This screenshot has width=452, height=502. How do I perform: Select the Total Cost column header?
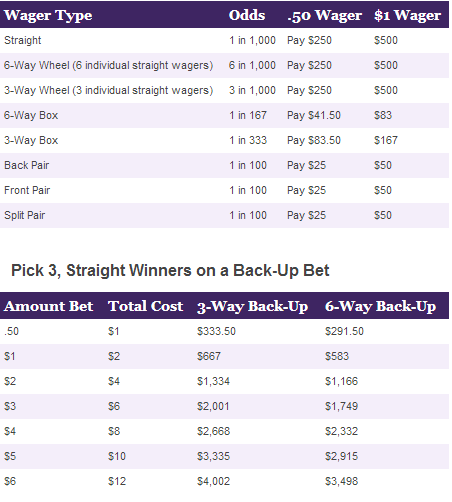click(x=146, y=306)
